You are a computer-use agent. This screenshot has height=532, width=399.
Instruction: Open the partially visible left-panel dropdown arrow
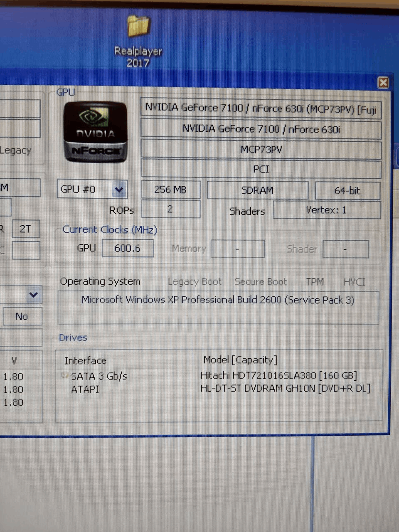coord(34,295)
